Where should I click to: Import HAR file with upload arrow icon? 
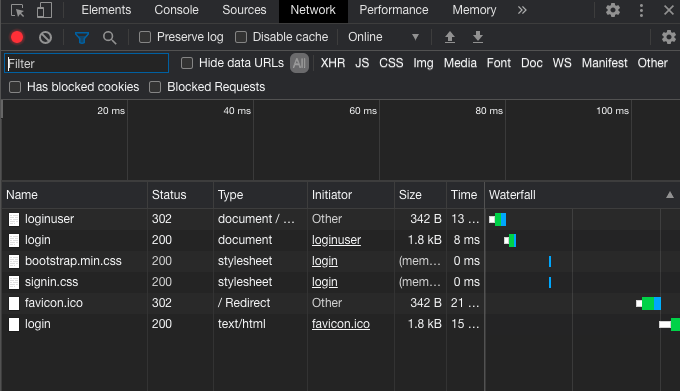coord(450,37)
